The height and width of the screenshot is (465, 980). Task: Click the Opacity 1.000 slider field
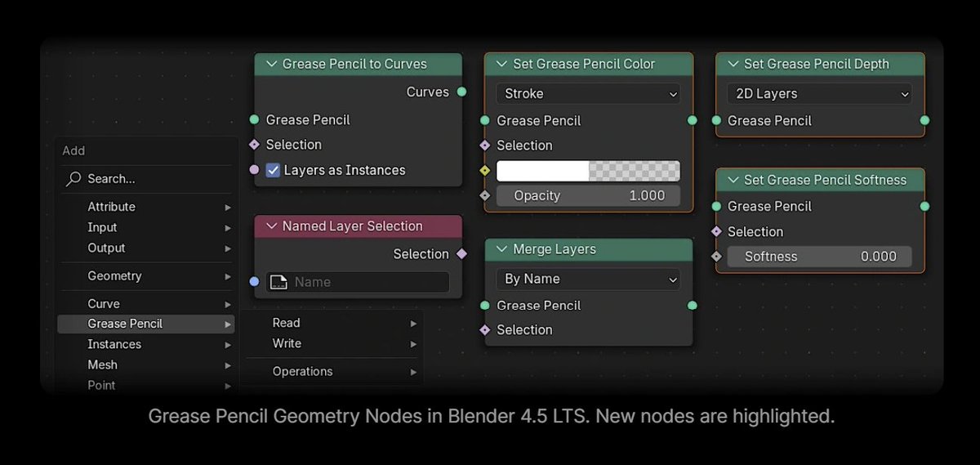coord(588,195)
